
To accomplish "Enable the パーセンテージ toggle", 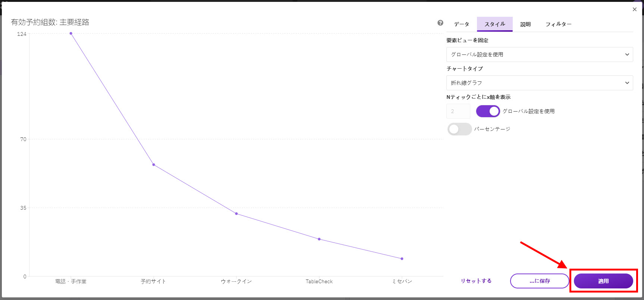I will 459,129.
